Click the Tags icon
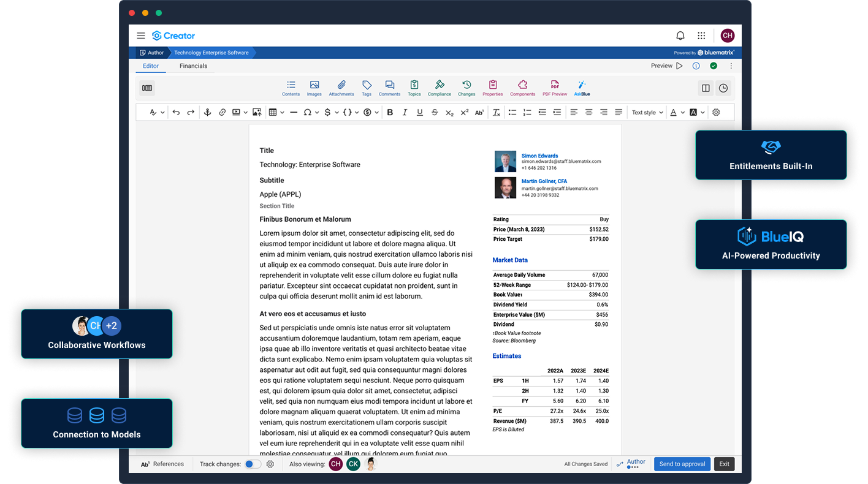 click(x=367, y=88)
